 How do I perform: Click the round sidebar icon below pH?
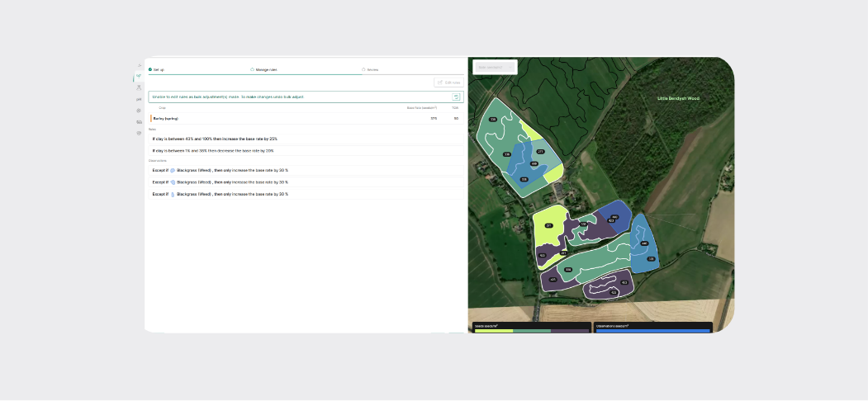click(139, 111)
